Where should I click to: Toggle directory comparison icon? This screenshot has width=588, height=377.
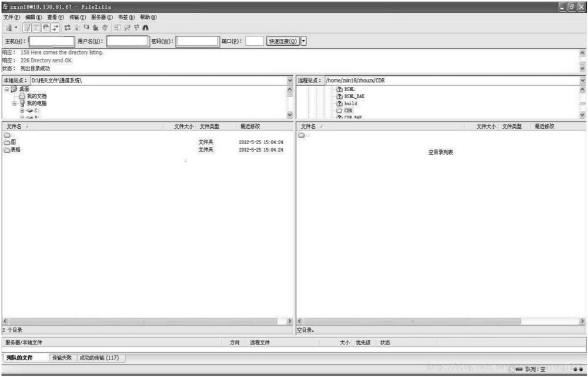point(127,28)
